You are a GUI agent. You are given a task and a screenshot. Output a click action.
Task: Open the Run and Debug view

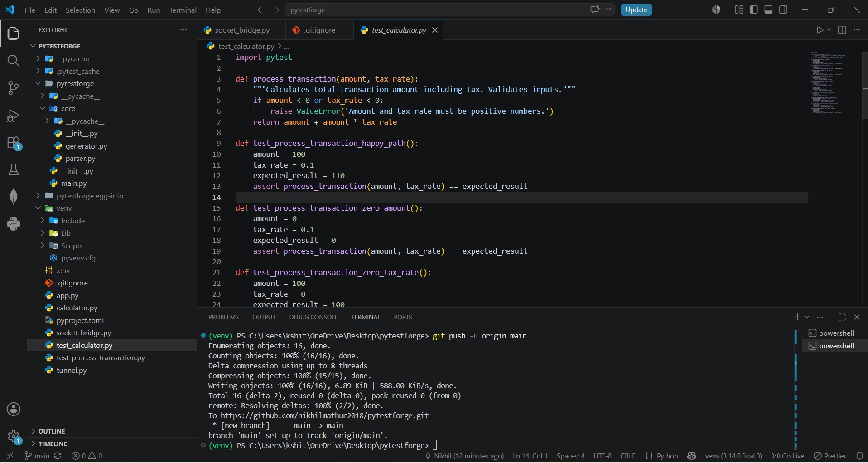14,116
